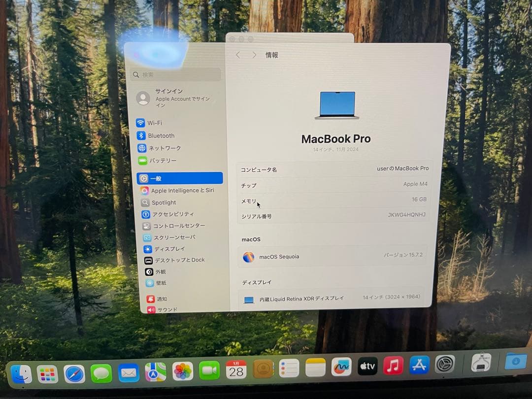Click the forward navigation chevron beside 情報

pyautogui.click(x=254, y=55)
